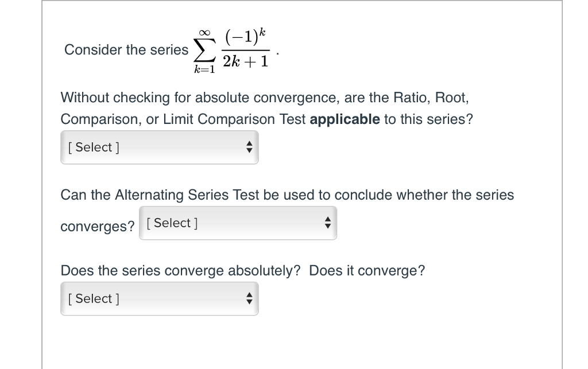
Task: Click the down triangle of the converges selector
Action: coord(327,226)
